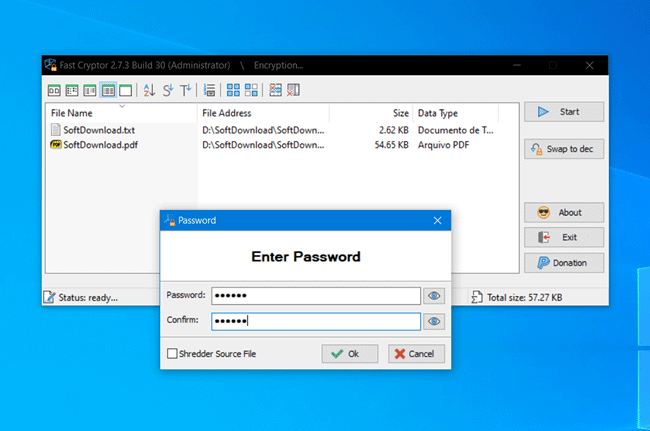Click the file address of SoftDownload.txt
The width and height of the screenshot is (650, 431).
point(263,130)
